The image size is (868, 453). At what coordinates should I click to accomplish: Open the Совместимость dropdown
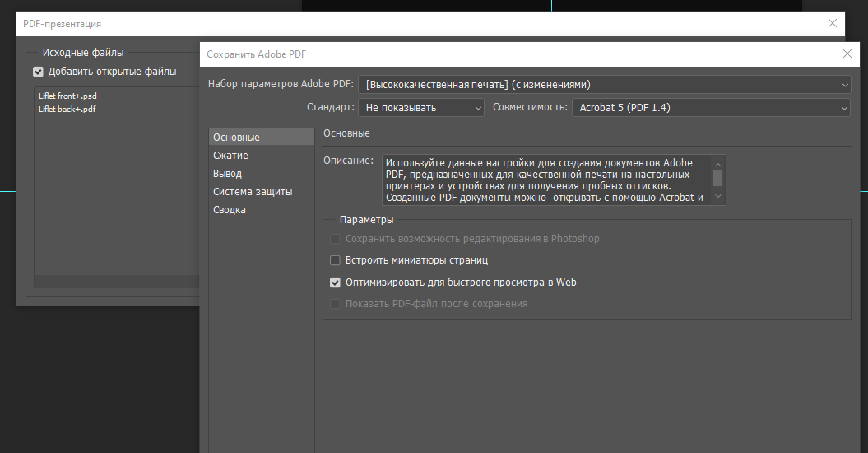[x=712, y=108]
